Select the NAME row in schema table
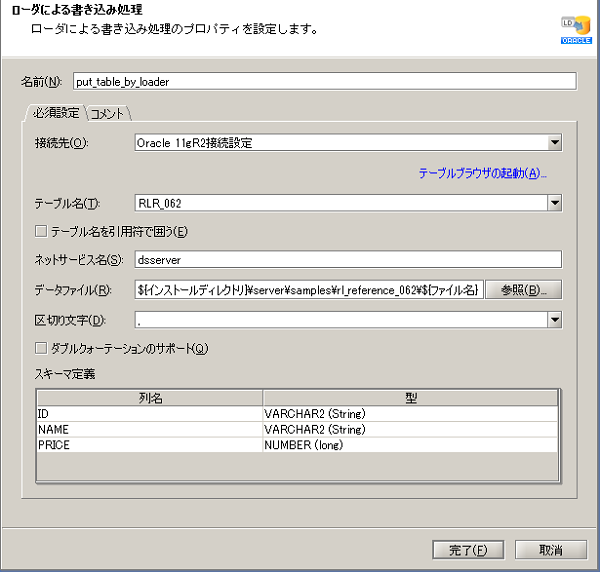The image size is (600, 572). (148, 428)
